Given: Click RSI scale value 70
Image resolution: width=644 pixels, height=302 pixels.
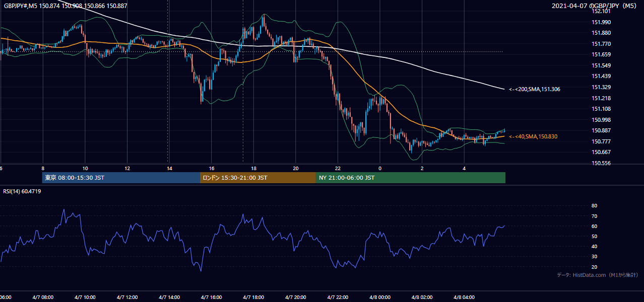Looking at the screenshot, I should (x=595, y=216).
